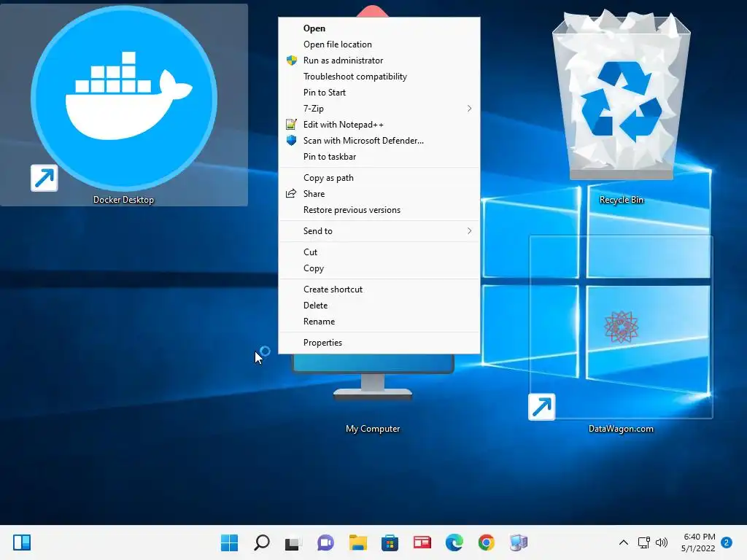
Task: Click the taskbar clock showing 6:40 PM
Action: (698, 542)
